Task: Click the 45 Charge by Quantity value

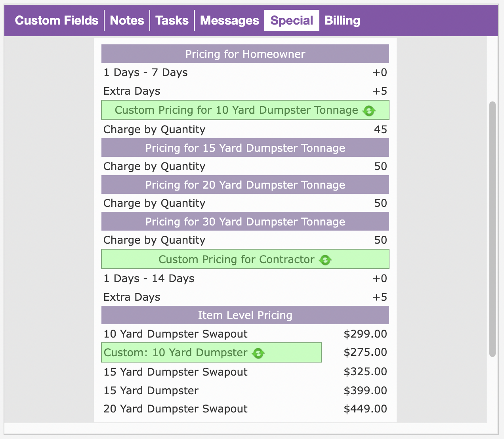Action: pyautogui.click(x=380, y=130)
